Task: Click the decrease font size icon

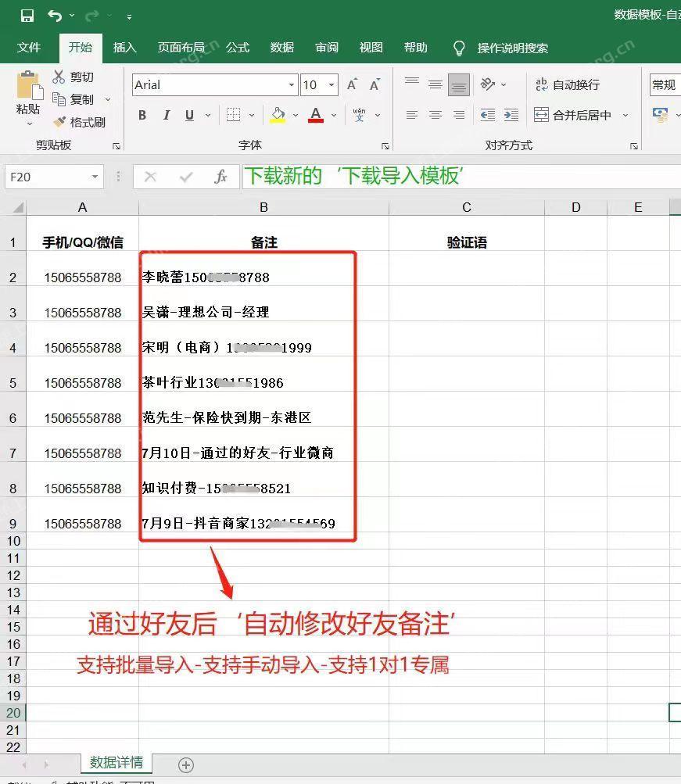Action: pos(375,84)
